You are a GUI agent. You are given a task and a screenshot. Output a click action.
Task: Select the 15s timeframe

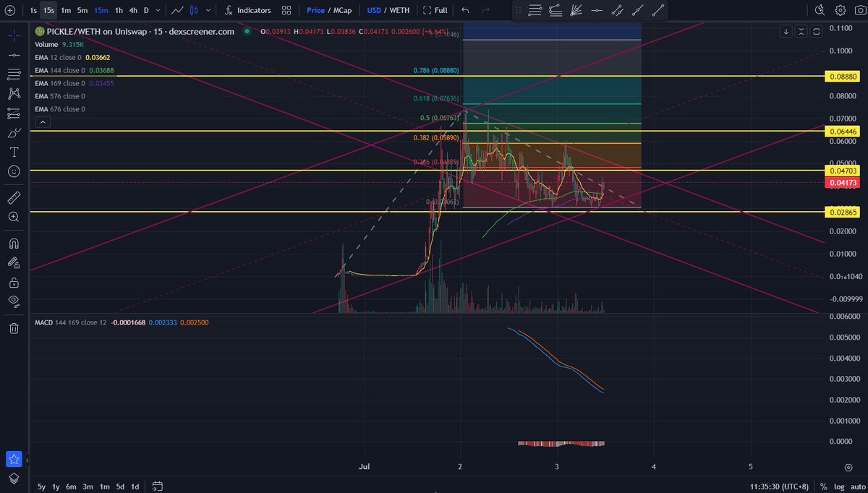[48, 11]
